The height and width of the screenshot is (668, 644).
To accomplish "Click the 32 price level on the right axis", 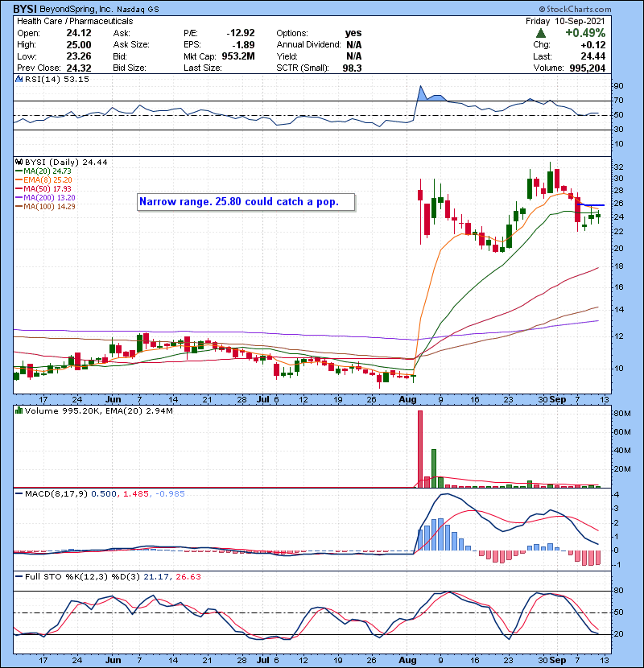I will click(x=618, y=167).
